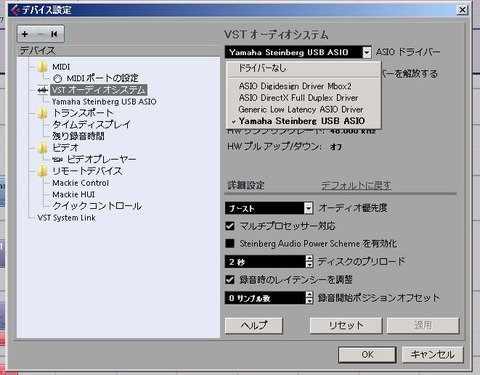Click the reset-to-first arrow icon in device toolbar

click(54, 34)
